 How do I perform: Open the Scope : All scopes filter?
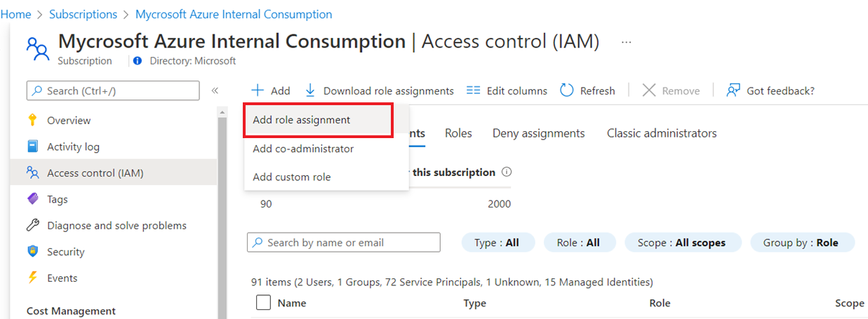pyautogui.click(x=682, y=243)
